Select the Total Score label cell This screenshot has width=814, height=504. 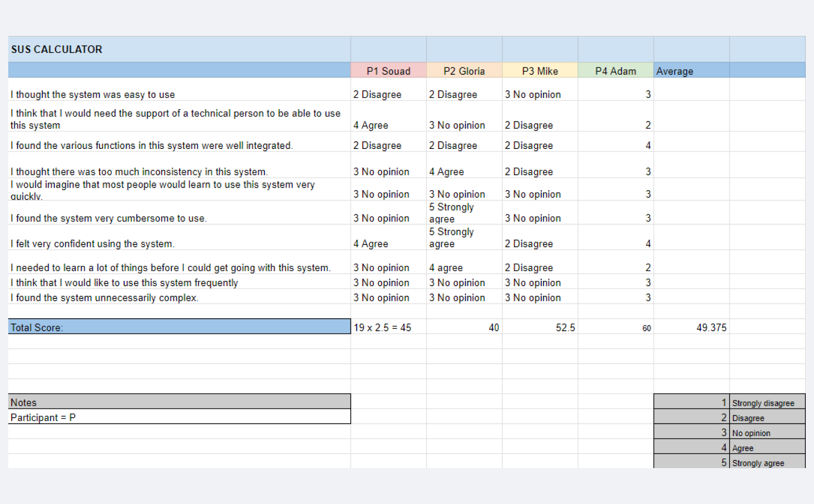coord(179,327)
